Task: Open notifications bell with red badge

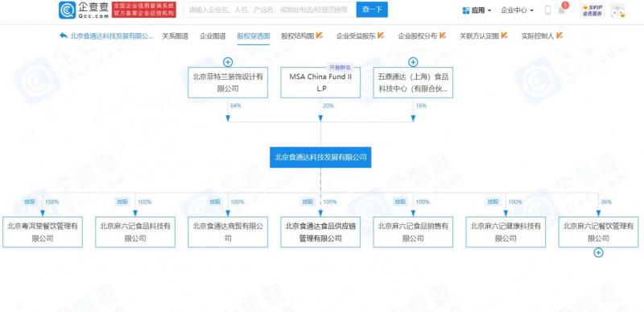Action: click(x=562, y=10)
